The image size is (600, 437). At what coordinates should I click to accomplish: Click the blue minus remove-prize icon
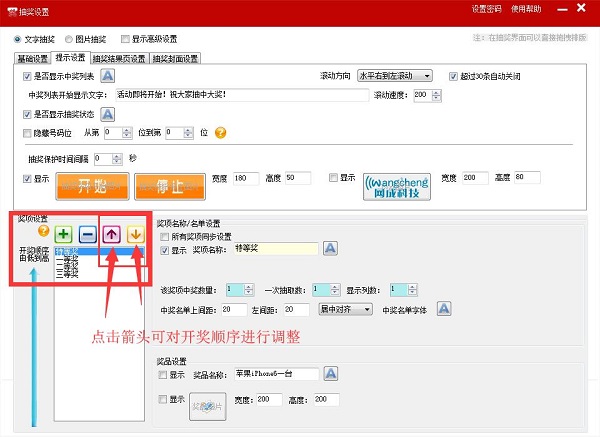[x=87, y=234]
